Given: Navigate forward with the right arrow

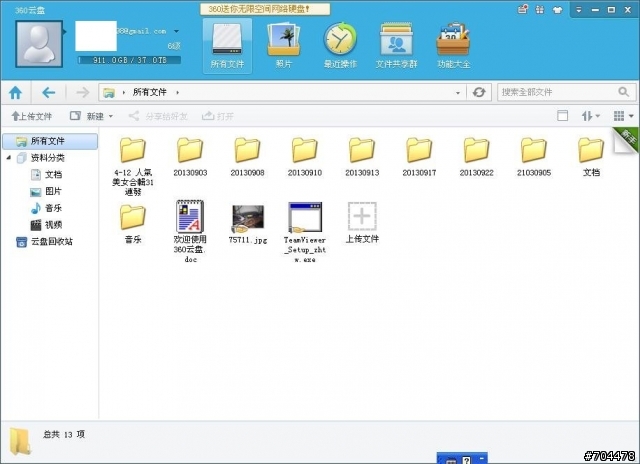Looking at the screenshot, I should 82,93.
